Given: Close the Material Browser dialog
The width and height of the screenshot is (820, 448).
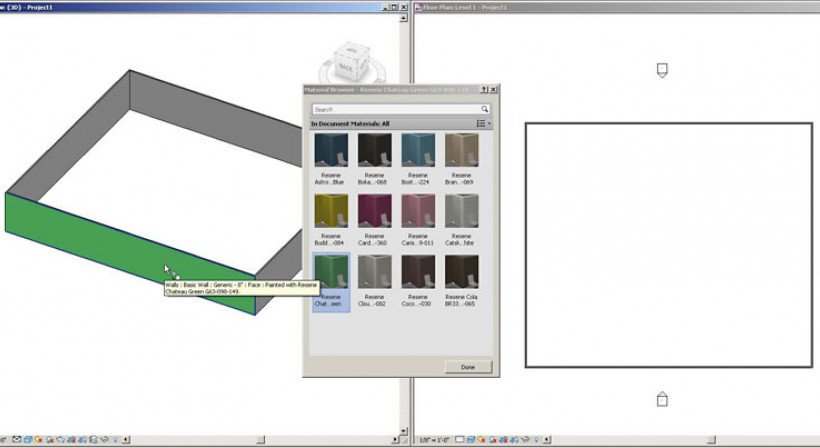Looking at the screenshot, I should (493, 89).
